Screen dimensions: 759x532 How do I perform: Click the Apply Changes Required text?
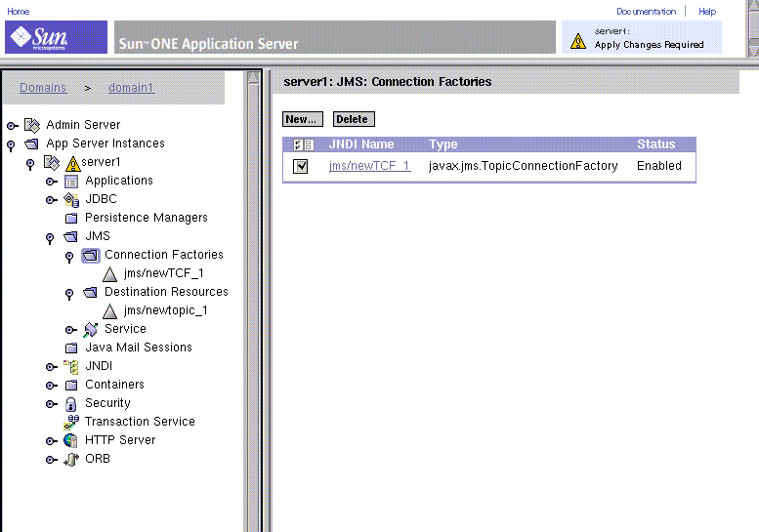click(x=649, y=45)
